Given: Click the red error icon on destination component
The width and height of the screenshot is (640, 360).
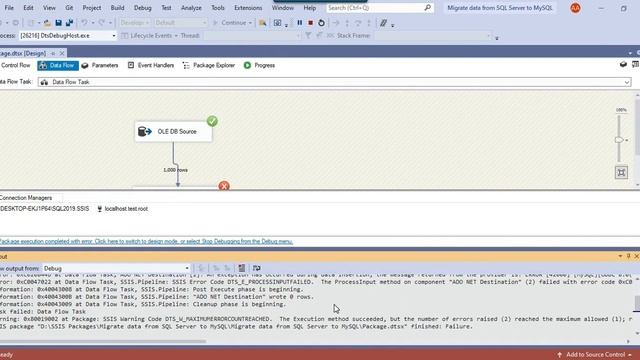Looking at the screenshot, I should coord(224,186).
